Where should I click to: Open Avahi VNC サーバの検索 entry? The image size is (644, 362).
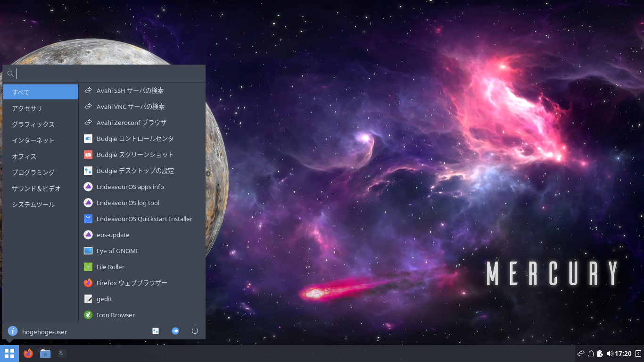click(142, 107)
